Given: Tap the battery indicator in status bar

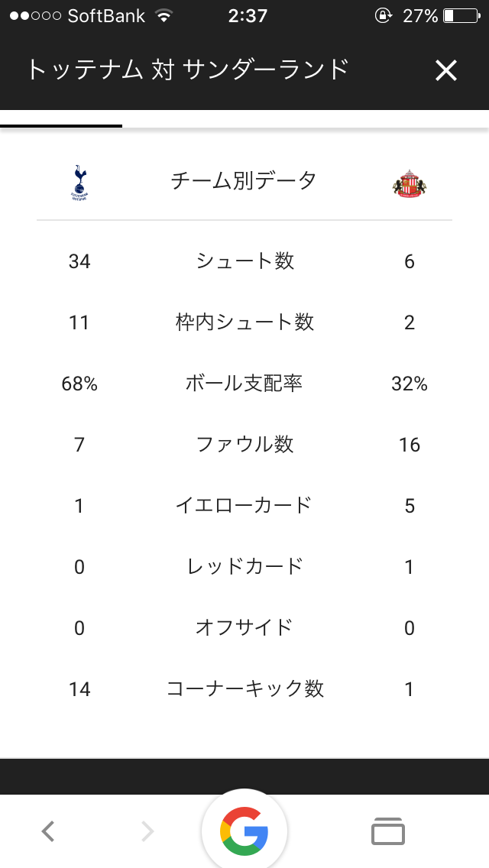Looking at the screenshot, I should (458, 15).
